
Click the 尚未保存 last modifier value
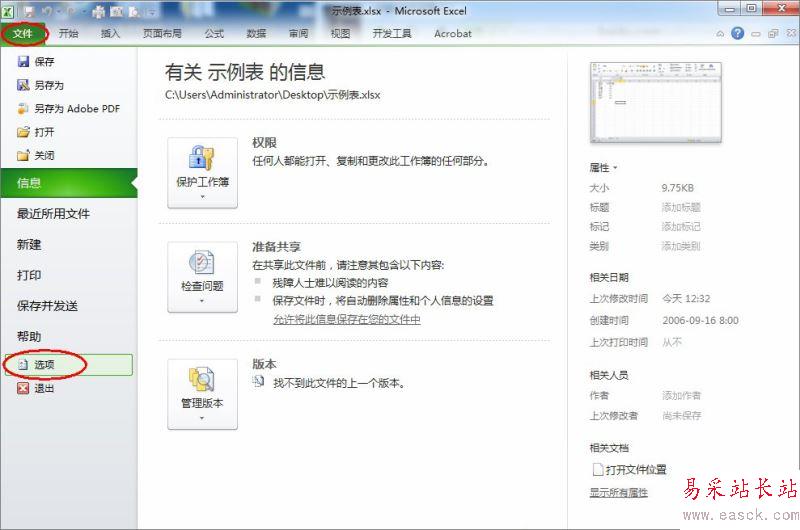coord(682,416)
